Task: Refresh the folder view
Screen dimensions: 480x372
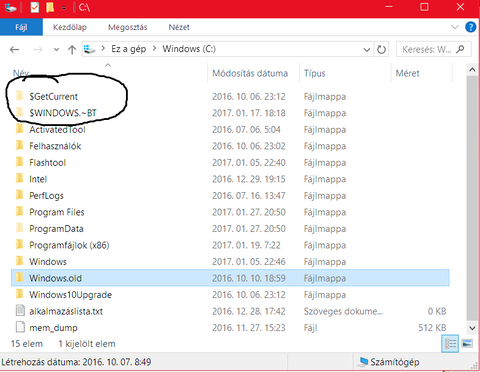Action: [381, 50]
